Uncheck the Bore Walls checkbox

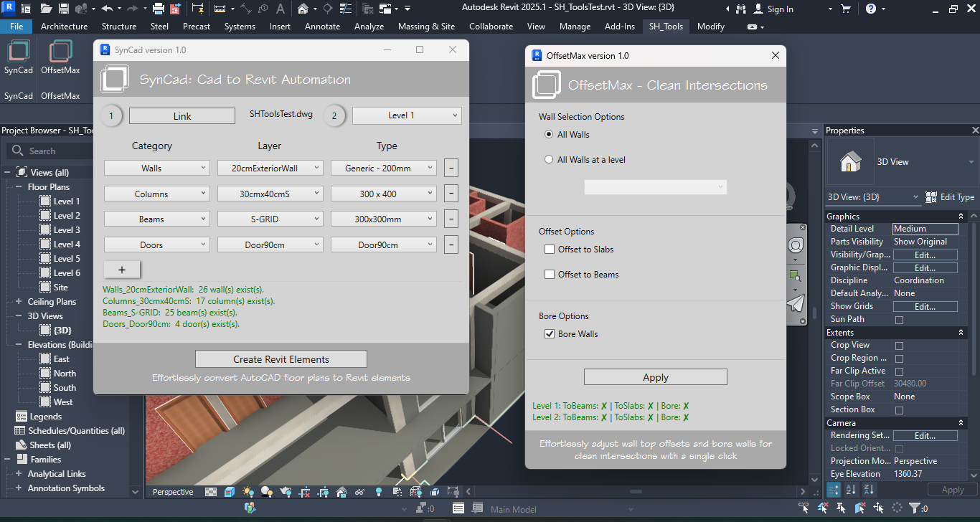point(550,334)
